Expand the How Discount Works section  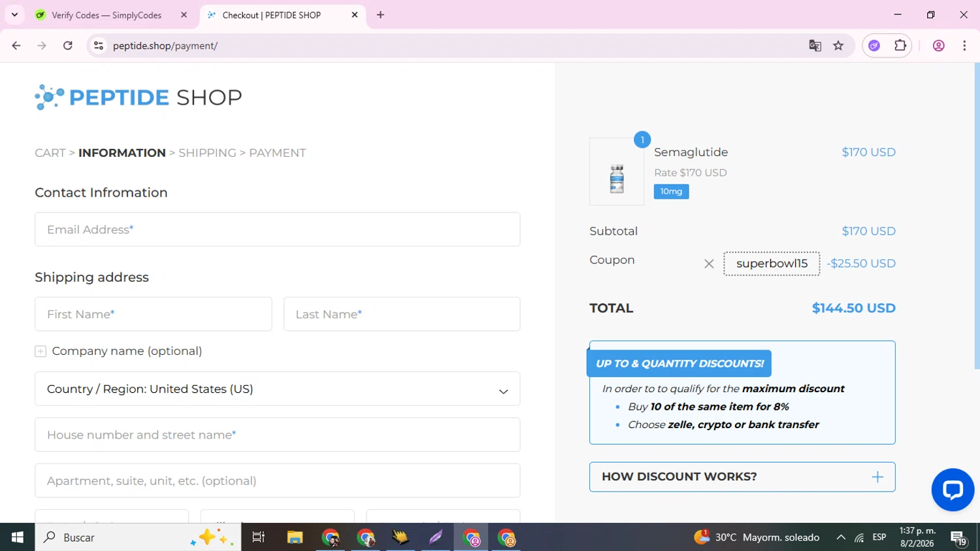(742, 477)
